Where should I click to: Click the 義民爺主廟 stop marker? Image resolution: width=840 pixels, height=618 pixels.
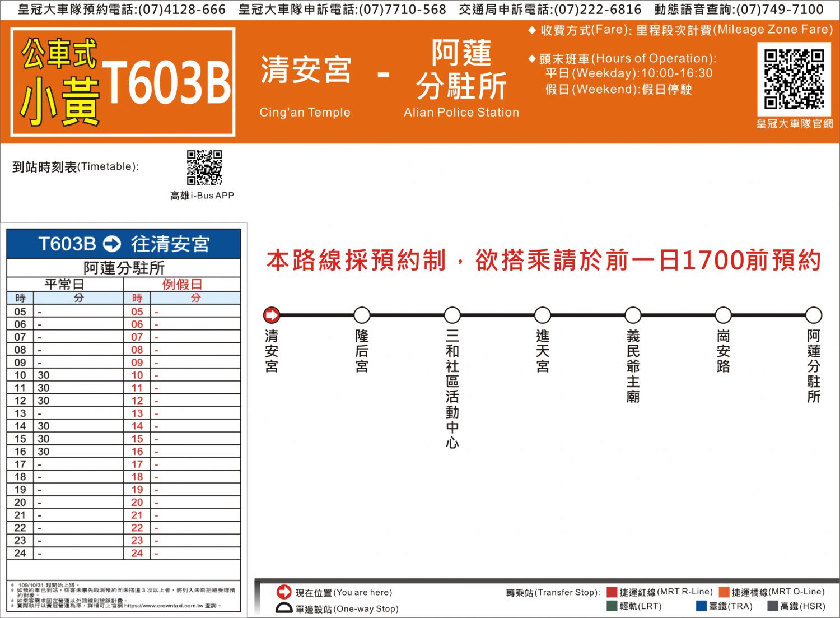pos(633,315)
